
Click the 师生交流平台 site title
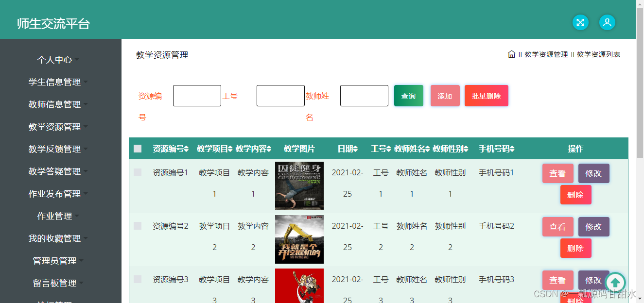(x=53, y=24)
